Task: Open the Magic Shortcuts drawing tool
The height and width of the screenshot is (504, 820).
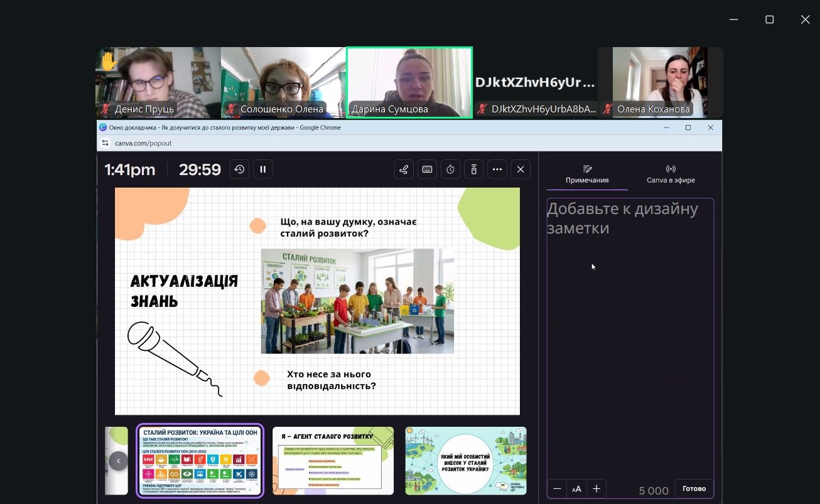Action: tap(404, 169)
